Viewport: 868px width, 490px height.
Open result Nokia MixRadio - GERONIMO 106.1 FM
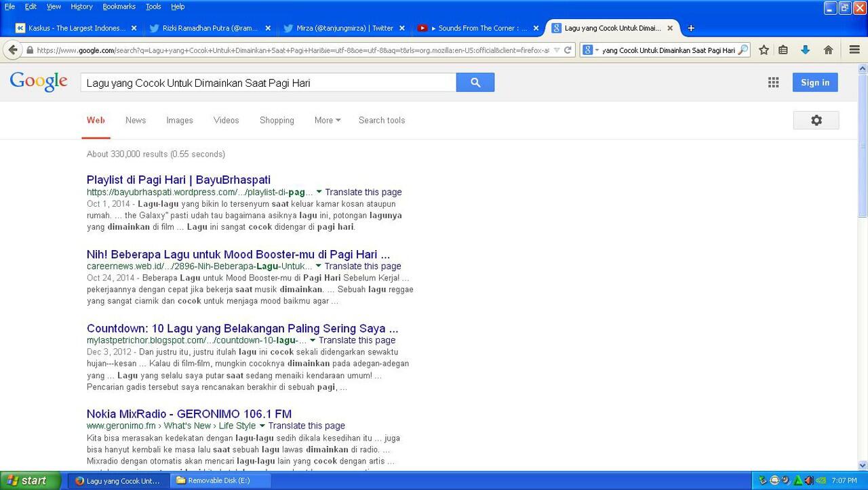pos(189,414)
